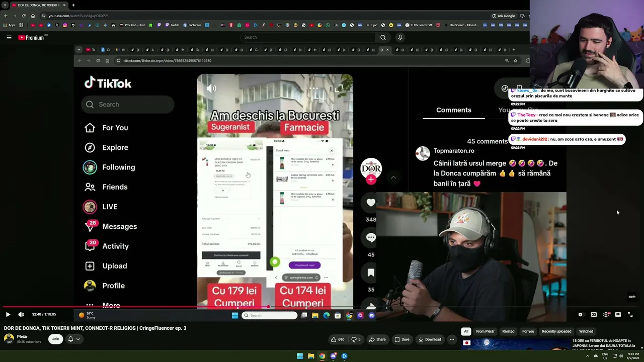
Task: Open the FFXIV Teamcraft bookmark
Action: [x=418, y=25]
